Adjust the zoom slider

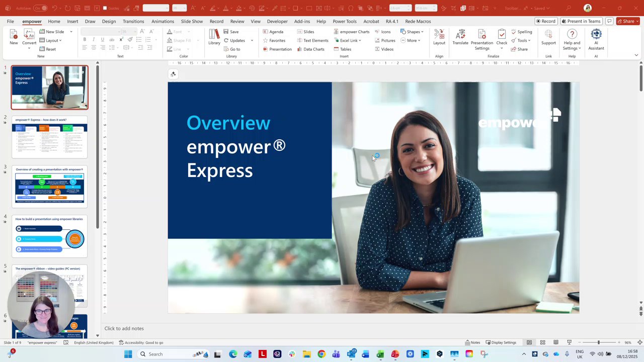[x=598, y=342]
